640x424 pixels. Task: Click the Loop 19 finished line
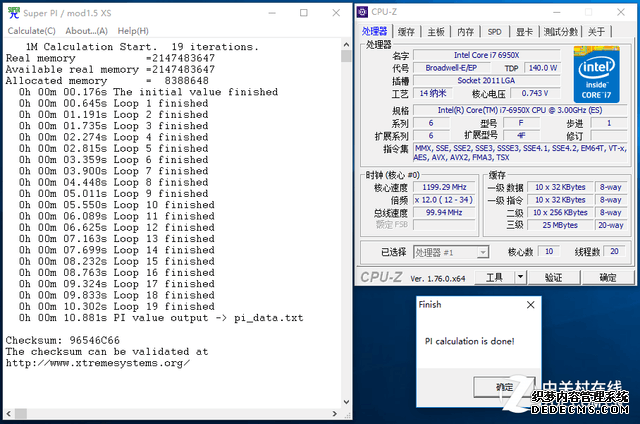[116, 306]
